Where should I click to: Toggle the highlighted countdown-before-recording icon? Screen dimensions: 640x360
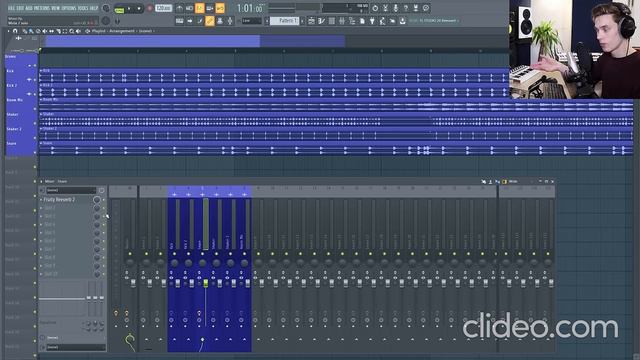coord(200,8)
